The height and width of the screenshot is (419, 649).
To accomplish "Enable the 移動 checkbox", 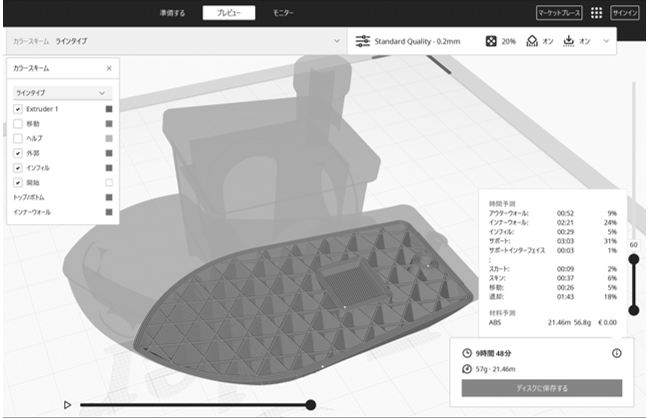I will (x=18, y=124).
